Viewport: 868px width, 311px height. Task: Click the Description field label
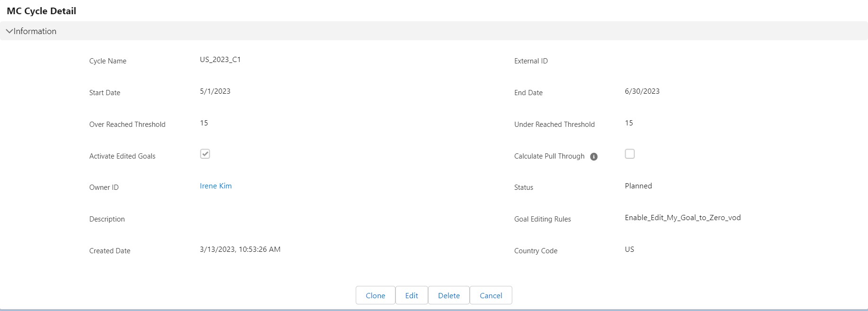click(x=107, y=219)
